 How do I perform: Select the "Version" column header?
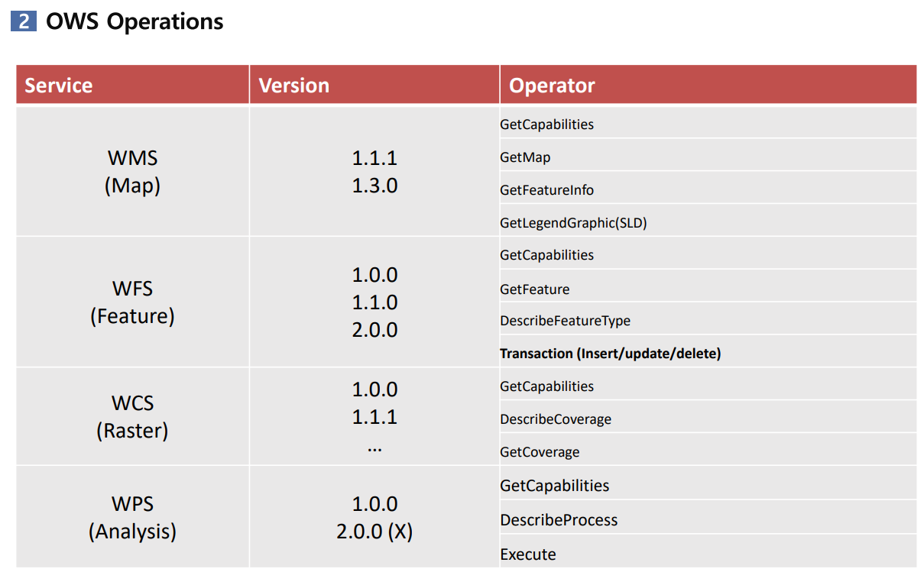[374, 85]
